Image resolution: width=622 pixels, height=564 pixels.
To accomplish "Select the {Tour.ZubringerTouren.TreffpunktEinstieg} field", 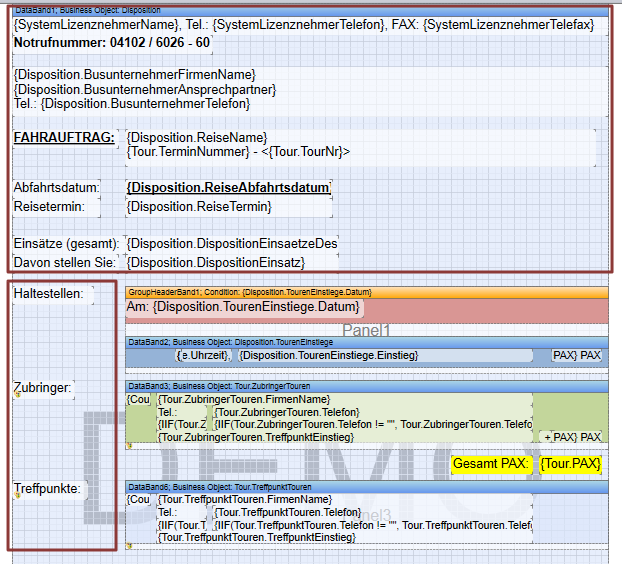I will [345, 437].
